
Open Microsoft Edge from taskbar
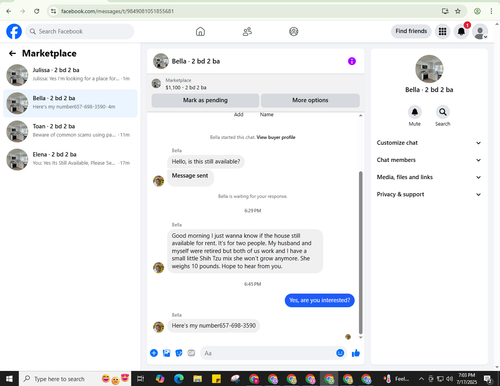(179, 379)
